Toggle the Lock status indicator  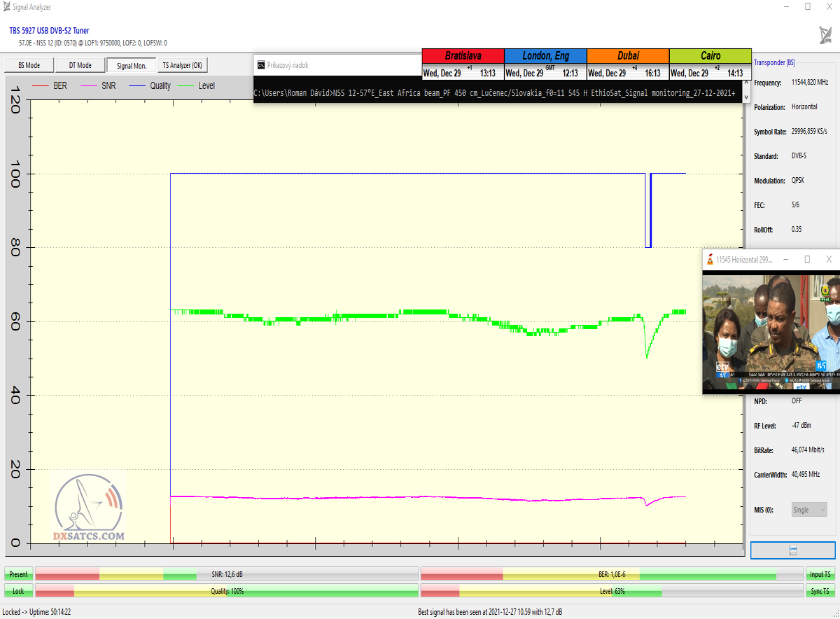coord(18,591)
